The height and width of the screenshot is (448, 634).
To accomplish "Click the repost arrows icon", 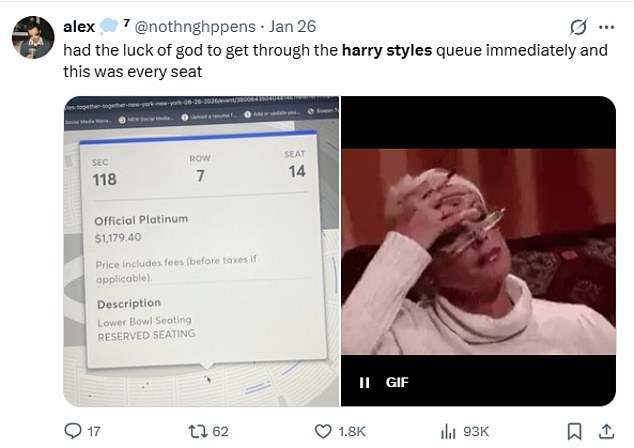I will coord(194,431).
